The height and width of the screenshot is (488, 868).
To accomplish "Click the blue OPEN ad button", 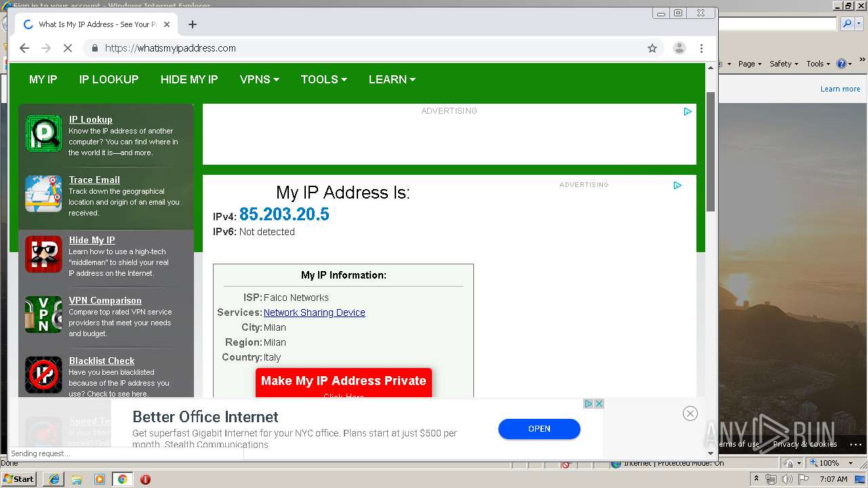I will [x=539, y=428].
